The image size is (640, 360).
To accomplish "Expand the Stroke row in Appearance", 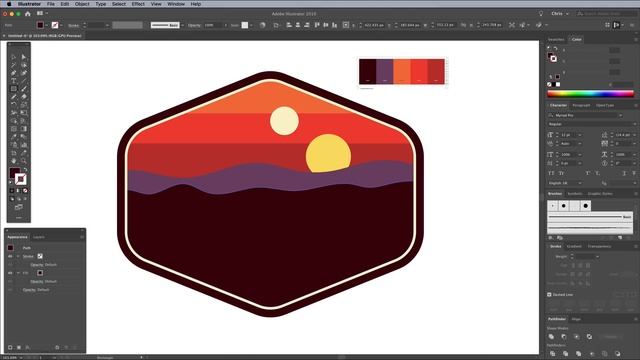I will coord(18,256).
